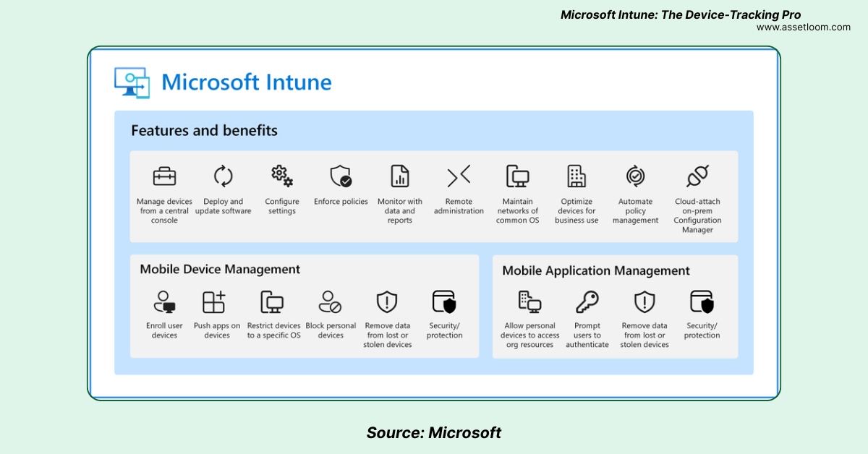
Task: Select the Allow personal devices access icon
Action: [529, 301]
